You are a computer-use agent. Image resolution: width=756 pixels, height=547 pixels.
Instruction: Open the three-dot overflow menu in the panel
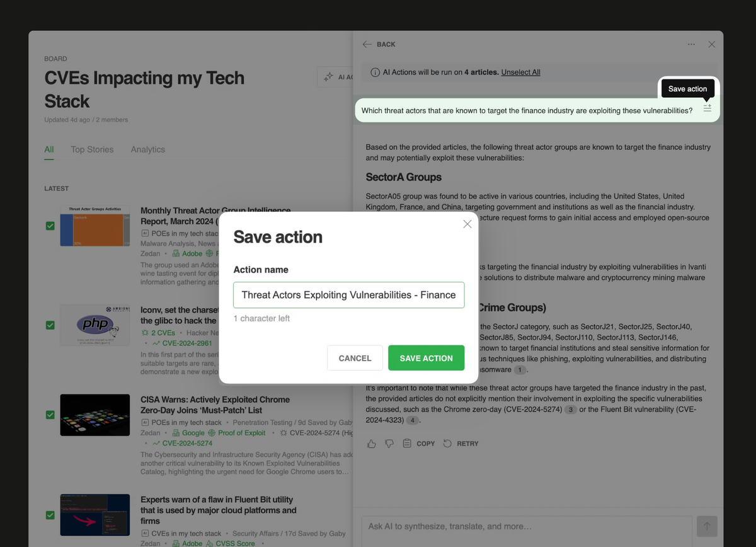[x=691, y=44]
